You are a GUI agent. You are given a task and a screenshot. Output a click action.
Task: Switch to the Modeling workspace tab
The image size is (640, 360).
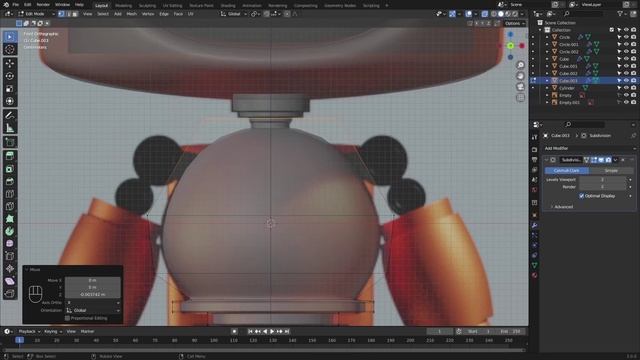tap(123, 6)
